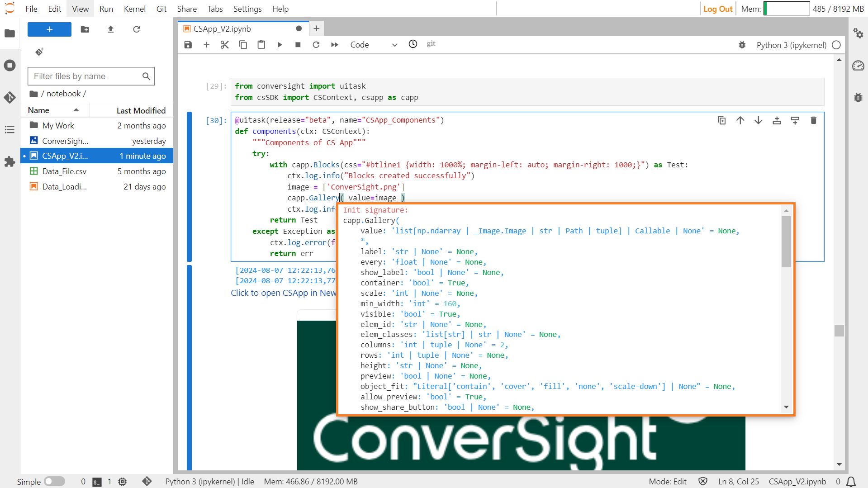Viewport: 868px width, 488px height.
Task: Open the extension manager puzzle icon
Action: [9, 161]
